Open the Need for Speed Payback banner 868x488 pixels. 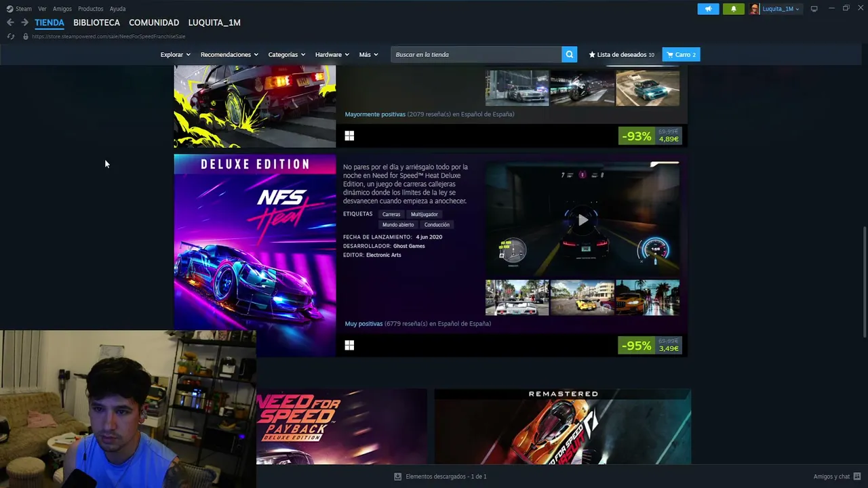342,426
